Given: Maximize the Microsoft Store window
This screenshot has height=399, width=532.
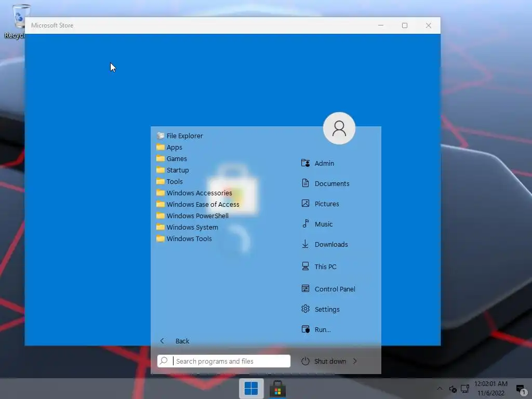Looking at the screenshot, I should coord(404,25).
